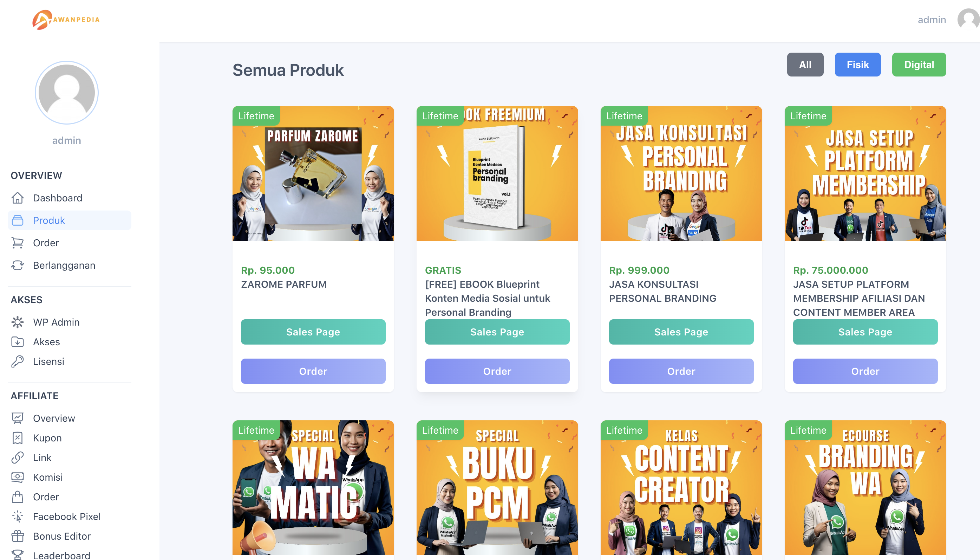Click the Special WA Matic product thumbnail
Viewport: 980px width, 560px height.
tap(313, 487)
